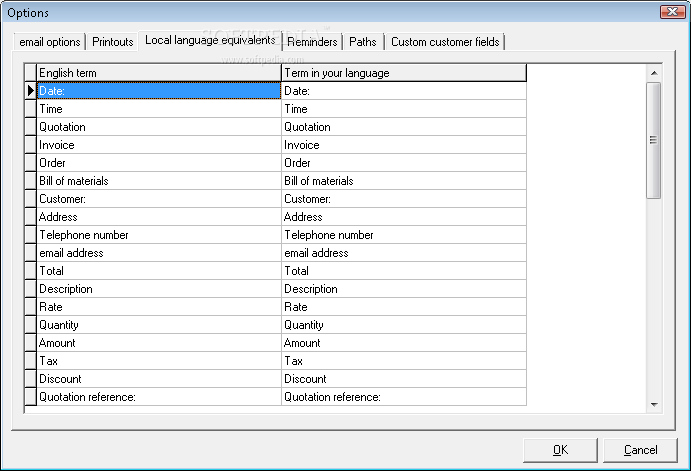Go to the Paths tab
The width and height of the screenshot is (691, 471).
pos(363,42)
